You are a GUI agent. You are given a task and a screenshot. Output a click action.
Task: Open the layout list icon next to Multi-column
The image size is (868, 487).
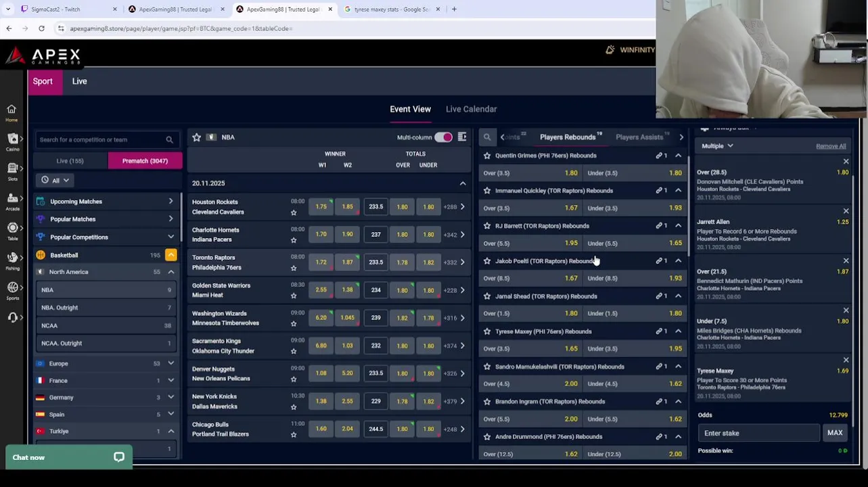[x=462, y=137]
